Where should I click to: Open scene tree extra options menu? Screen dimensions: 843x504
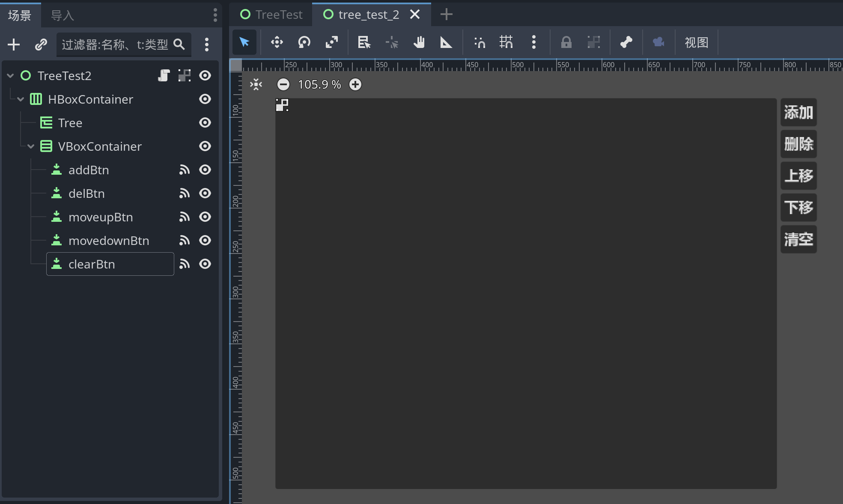207,45
